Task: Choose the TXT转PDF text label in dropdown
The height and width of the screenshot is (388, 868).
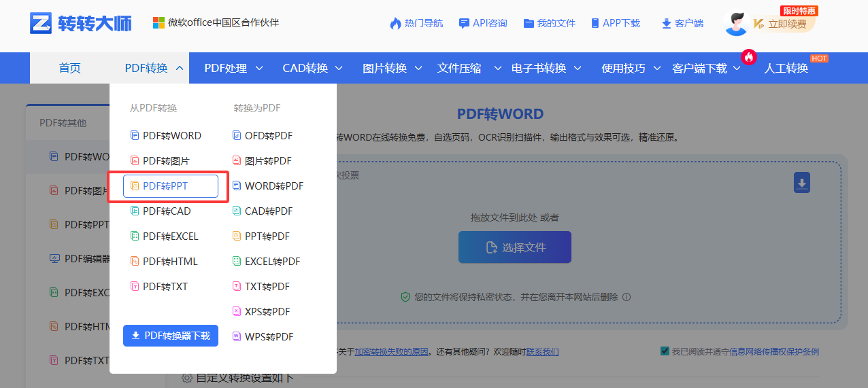Action: (x=267, y=287)
